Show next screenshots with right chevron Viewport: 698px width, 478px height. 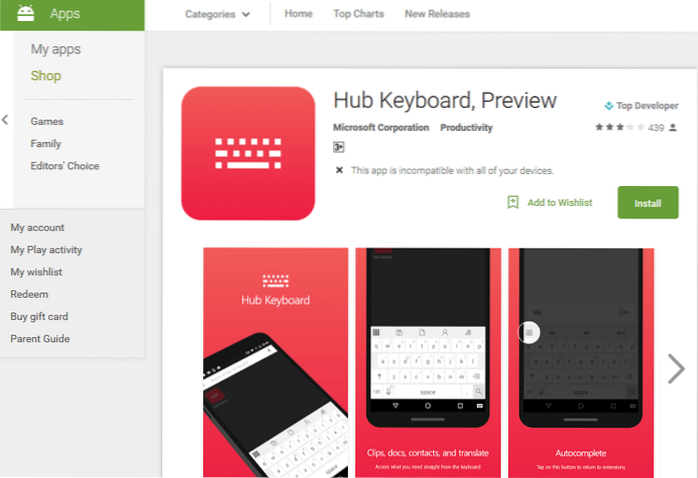pyautogui.click(x=676, y=369)
